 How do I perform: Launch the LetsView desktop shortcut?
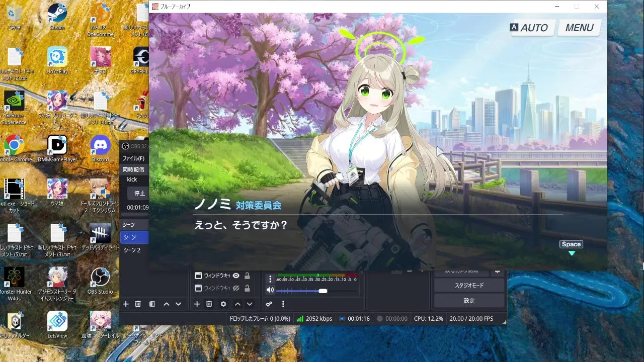point(57,324)
